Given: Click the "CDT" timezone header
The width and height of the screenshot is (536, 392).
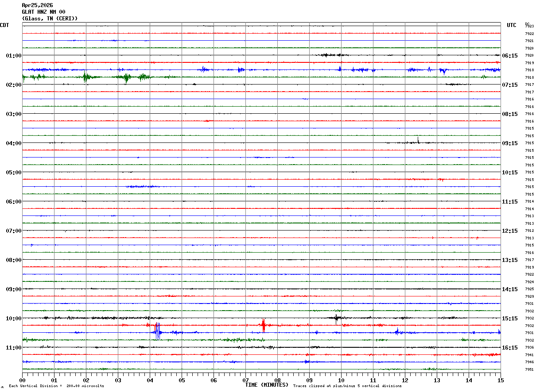Looking at the screenshot, I should click(4, 25).
